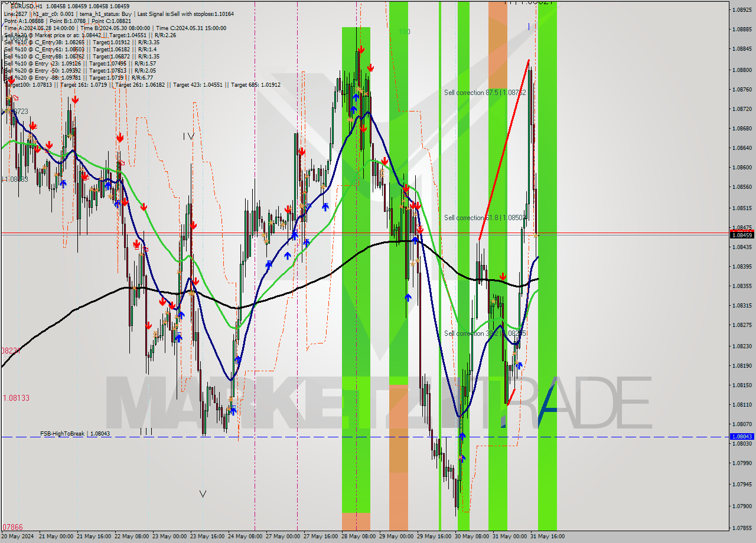Click the '30 May 08:00' time label
The height and width of the screenshot is (543, 756).
point(472,537)
